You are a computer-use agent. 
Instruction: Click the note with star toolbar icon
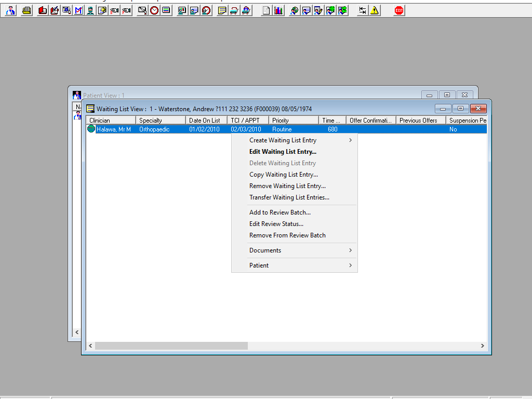point(102,10)
